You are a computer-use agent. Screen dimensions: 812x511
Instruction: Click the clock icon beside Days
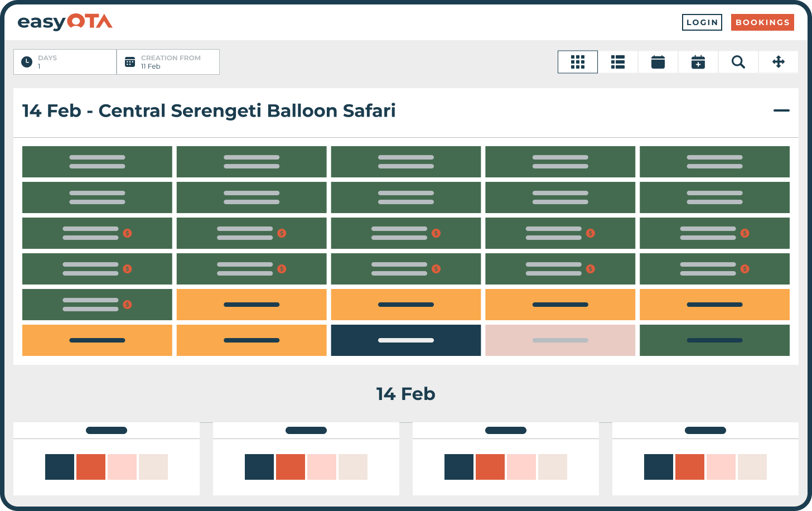[x=27, y=62]
